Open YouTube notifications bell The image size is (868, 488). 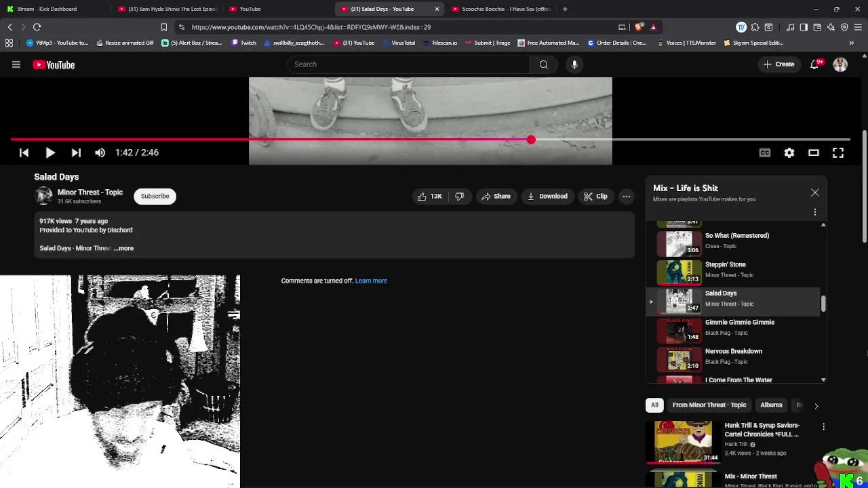814,64
